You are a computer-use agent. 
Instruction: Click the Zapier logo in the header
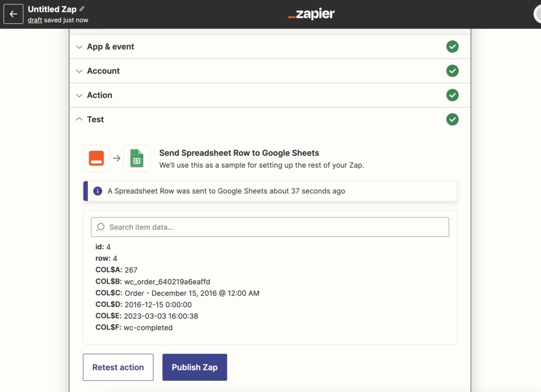click(x=311, y=14)
